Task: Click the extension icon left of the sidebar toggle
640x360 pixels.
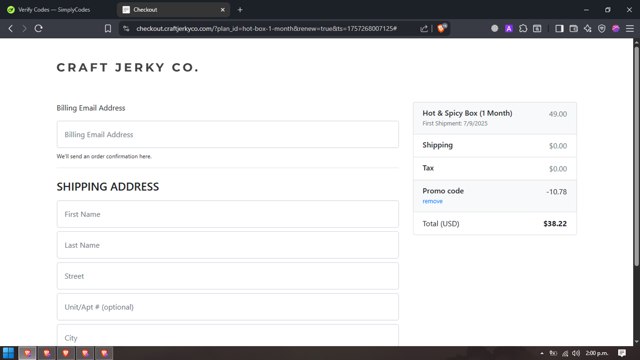Action: 537,29
